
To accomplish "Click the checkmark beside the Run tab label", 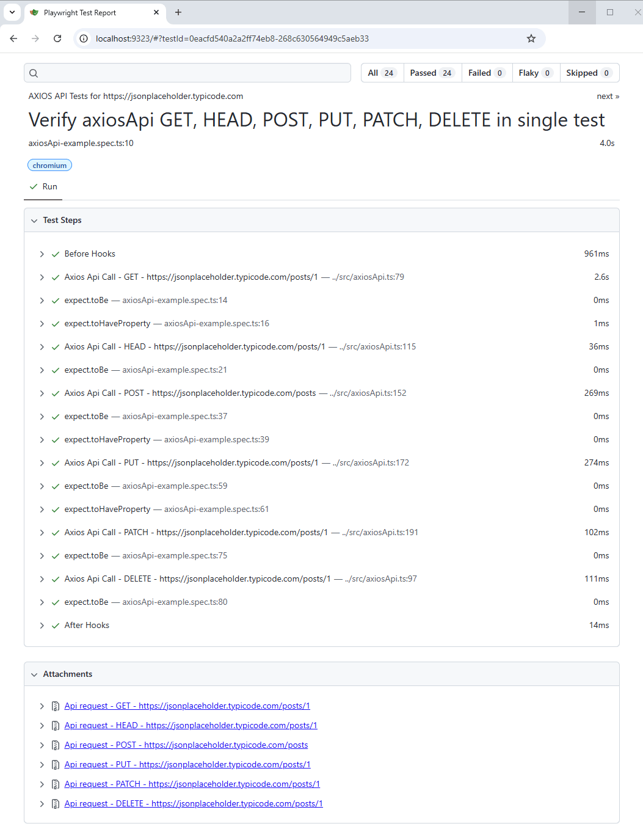I will [34, 186].
